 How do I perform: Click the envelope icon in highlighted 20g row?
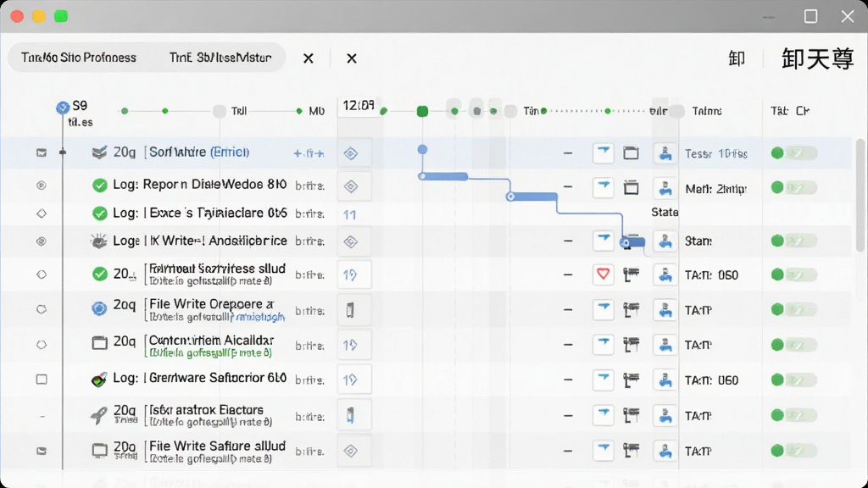tap(42, 152)
